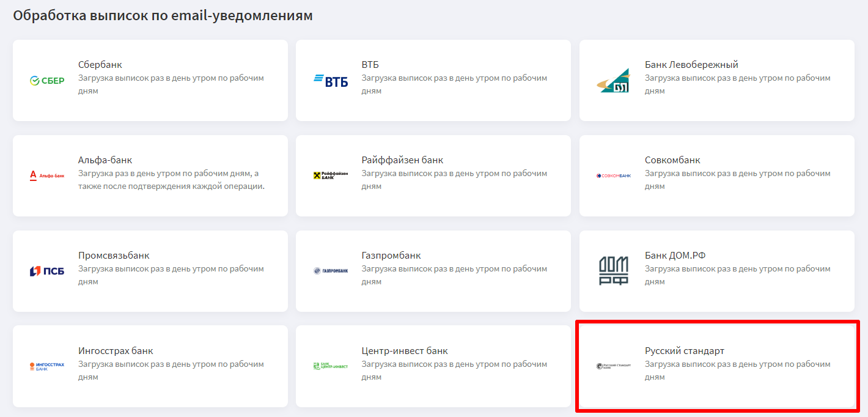868x417 pixels.
Task: Select the Ингосстрах банк title
Action: pyautogui.click(x=116, y=351)
